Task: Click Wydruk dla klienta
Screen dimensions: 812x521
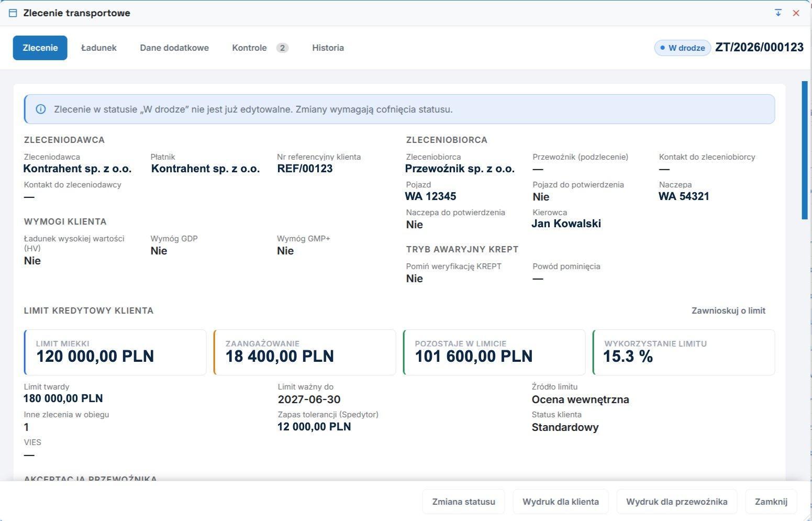Action: pyautogui.click(x=561, y=502)
